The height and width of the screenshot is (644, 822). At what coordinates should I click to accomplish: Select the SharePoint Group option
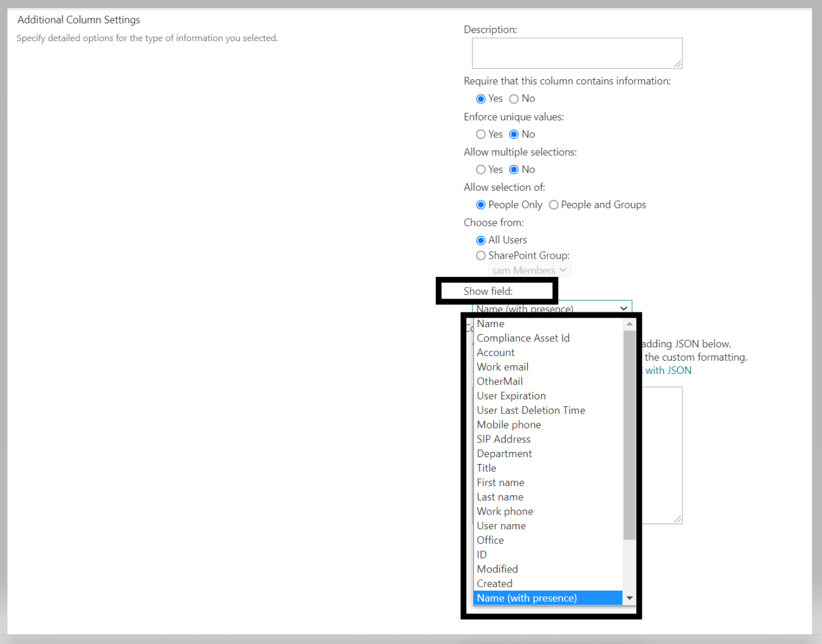(x=481, y=255)
